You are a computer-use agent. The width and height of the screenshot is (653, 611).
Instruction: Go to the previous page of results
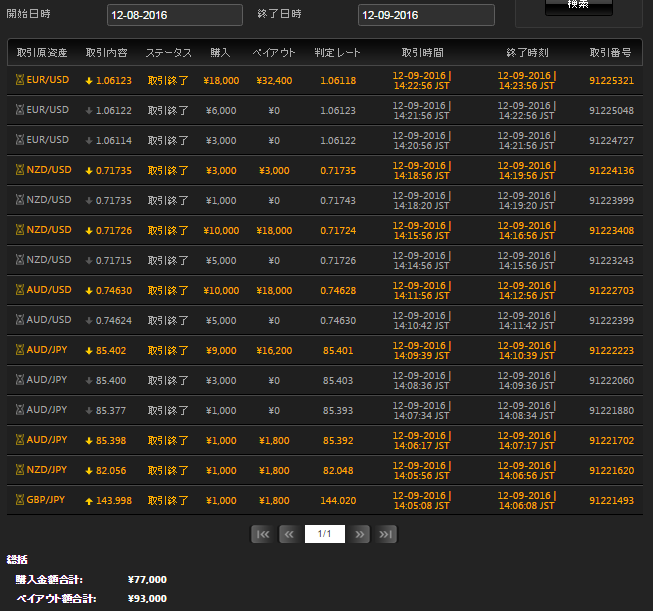click(288, 534)
